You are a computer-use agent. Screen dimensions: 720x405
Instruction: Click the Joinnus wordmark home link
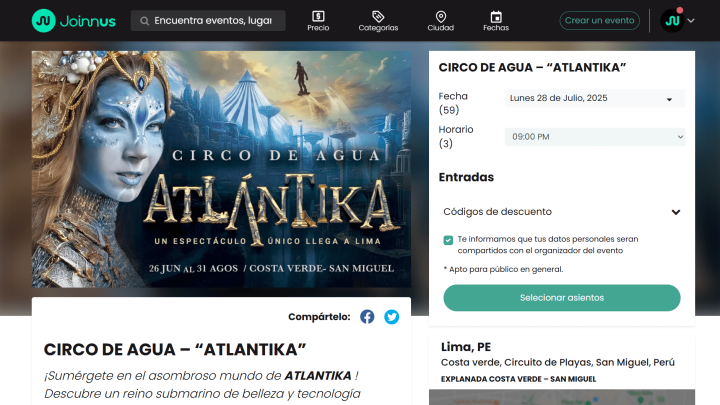click(88, 21)
